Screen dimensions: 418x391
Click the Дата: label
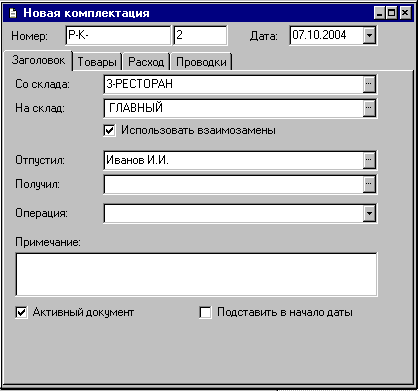pos(264,36)
